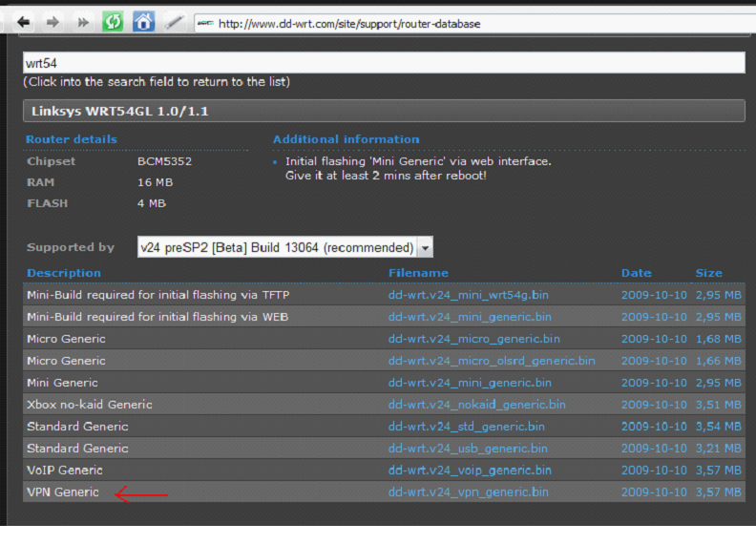
Task: Download dd-wrt.v24_micro_generic.bin
Action: (474, 339)
